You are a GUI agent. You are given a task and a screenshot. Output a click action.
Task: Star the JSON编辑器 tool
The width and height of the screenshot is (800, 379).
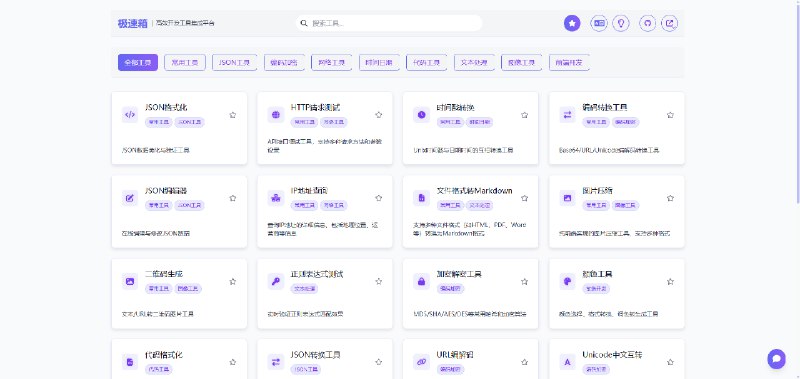tap(233, 198)
